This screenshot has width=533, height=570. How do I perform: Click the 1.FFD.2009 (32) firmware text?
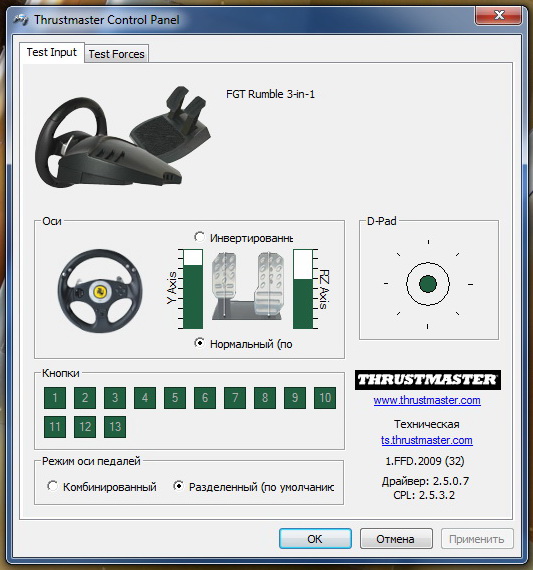point(425,461)
